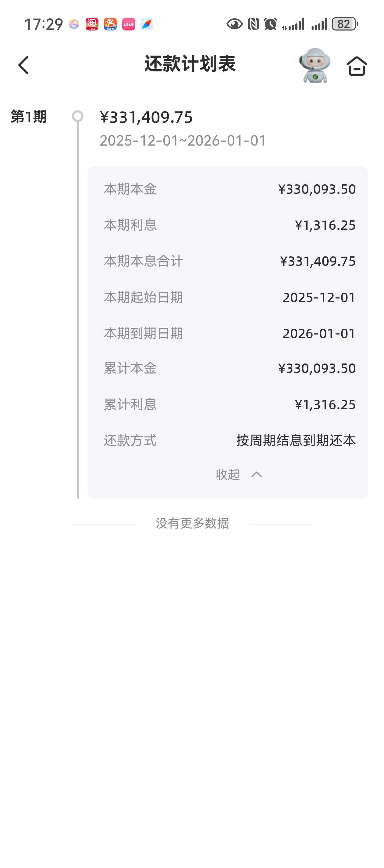Click the 第1期 timeline circle marker
The width and height of the screenshot is (384, 868).
click(78, 116)
